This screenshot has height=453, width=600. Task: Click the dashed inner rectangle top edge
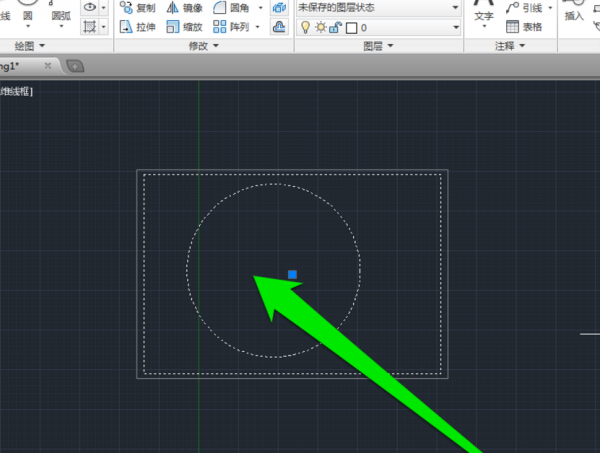coord(292,175)
